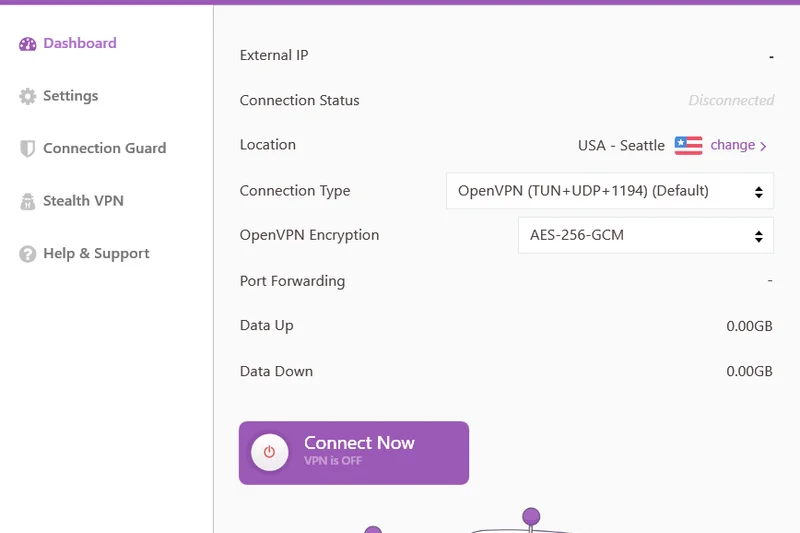
Task: Click the Data Up 0.00GB value
Action: coord(749,326)
